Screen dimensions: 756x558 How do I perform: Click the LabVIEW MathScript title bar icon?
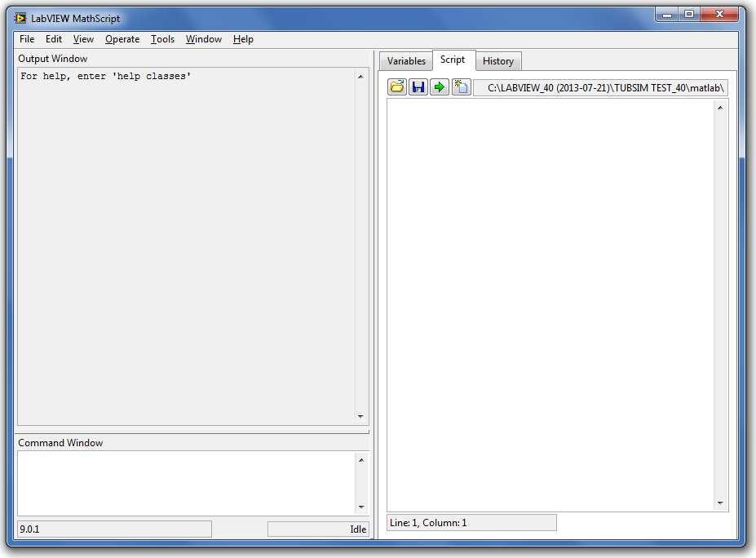pos(20,18)
